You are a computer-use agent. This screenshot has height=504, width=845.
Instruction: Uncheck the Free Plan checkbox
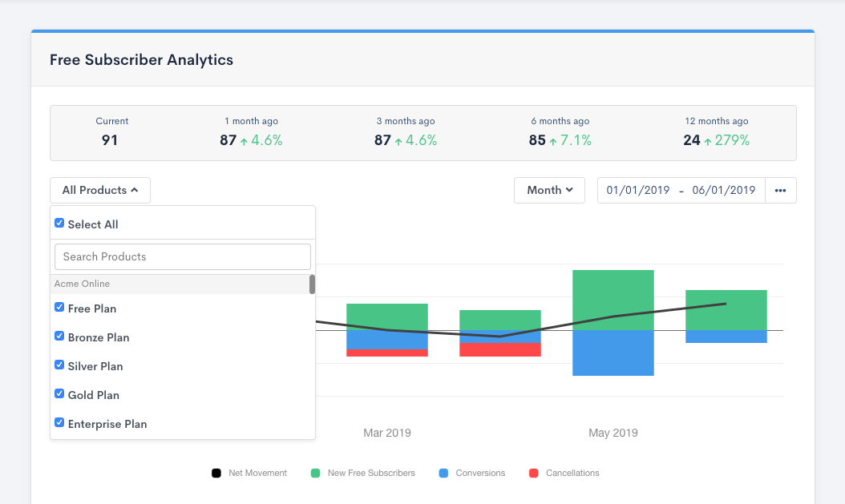coord(59,307)
